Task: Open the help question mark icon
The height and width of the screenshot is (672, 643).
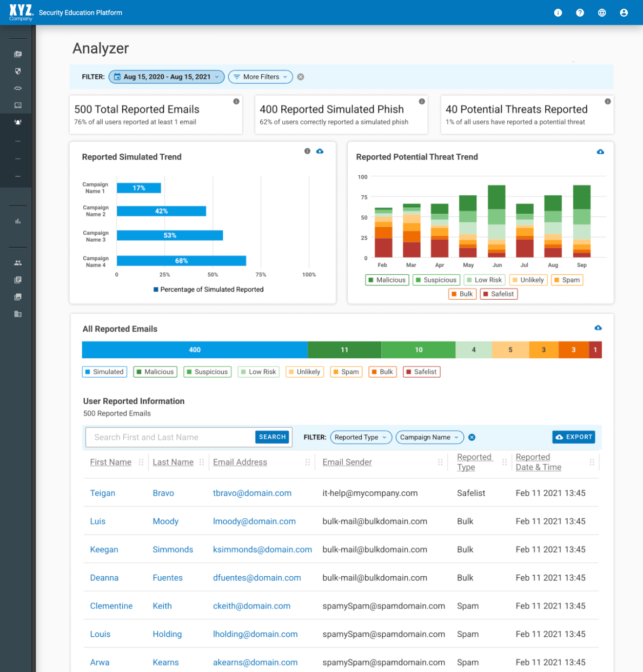Action: (580, 12)
